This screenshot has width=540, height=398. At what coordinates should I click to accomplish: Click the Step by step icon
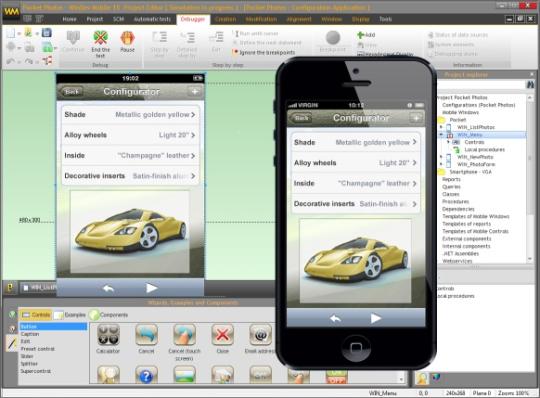pyautogui.click(x=159, y=38)
